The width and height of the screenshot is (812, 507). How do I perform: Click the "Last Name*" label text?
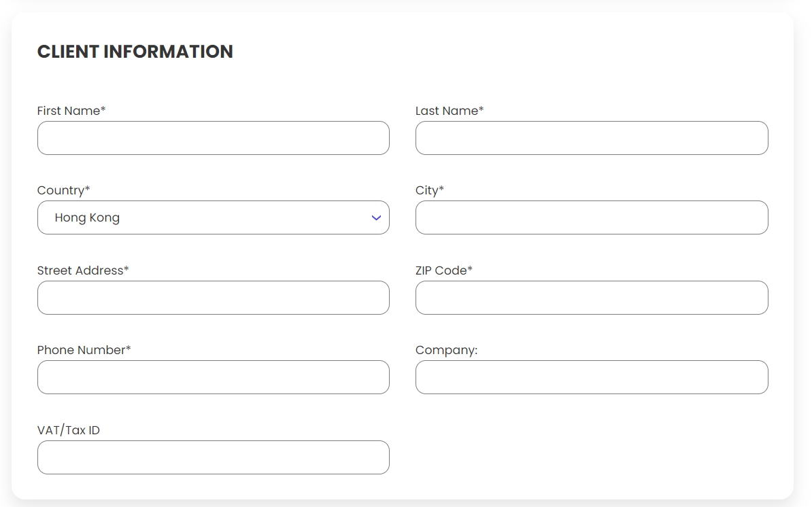coord(450,111)
